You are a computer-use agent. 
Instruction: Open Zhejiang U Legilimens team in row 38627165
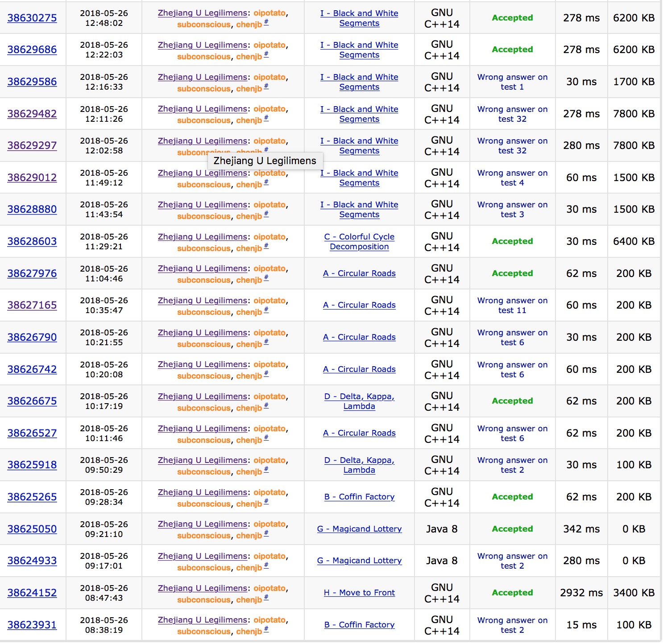(202, 301)
